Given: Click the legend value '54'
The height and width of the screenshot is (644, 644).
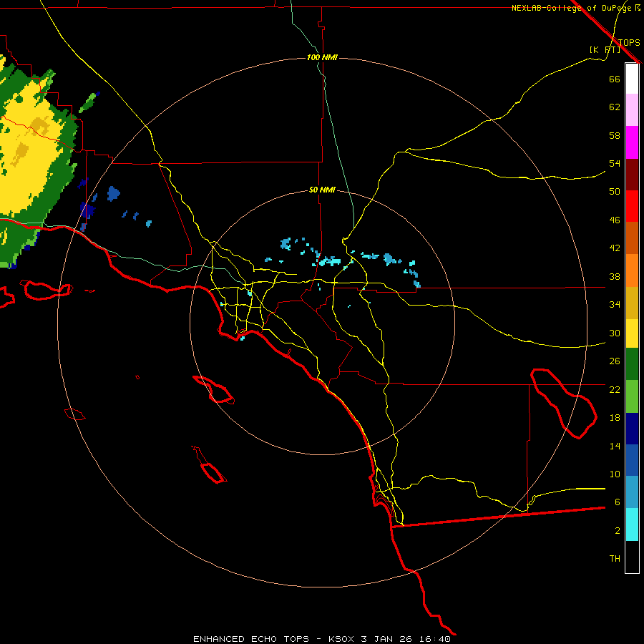Looking at the screenshot, I should [615, 163].
